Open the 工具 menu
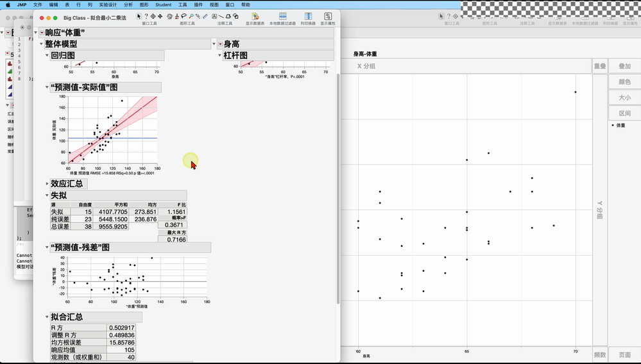The height and width of the screenshot is (364, 641). [183, 5]
